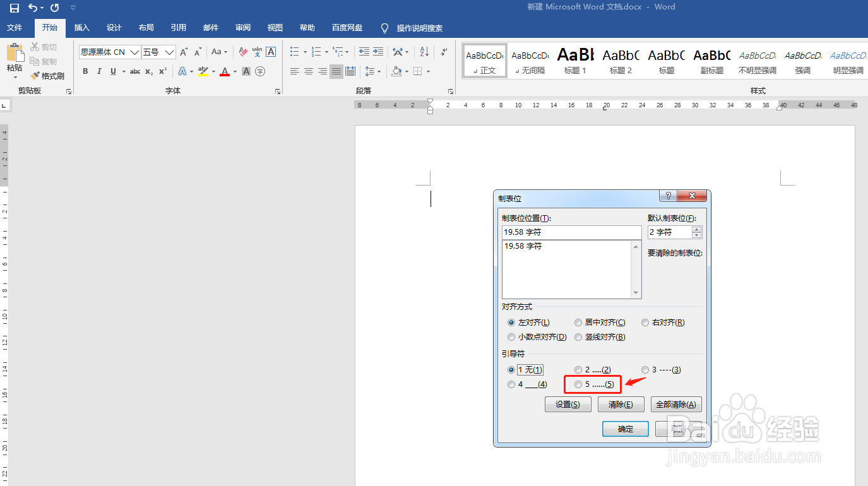Open the font size dropdown 五号
The image size is (868, 486).
[169, 52]
